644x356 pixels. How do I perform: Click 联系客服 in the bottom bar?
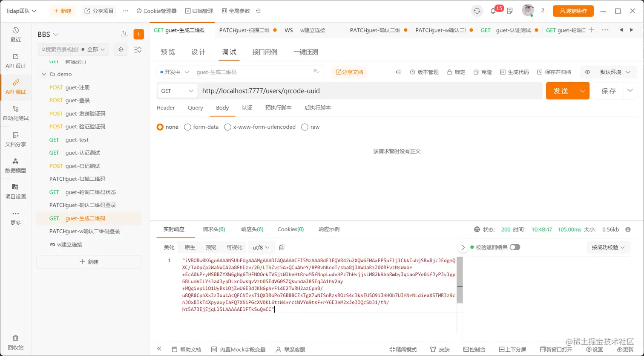[x=290, y=350]
